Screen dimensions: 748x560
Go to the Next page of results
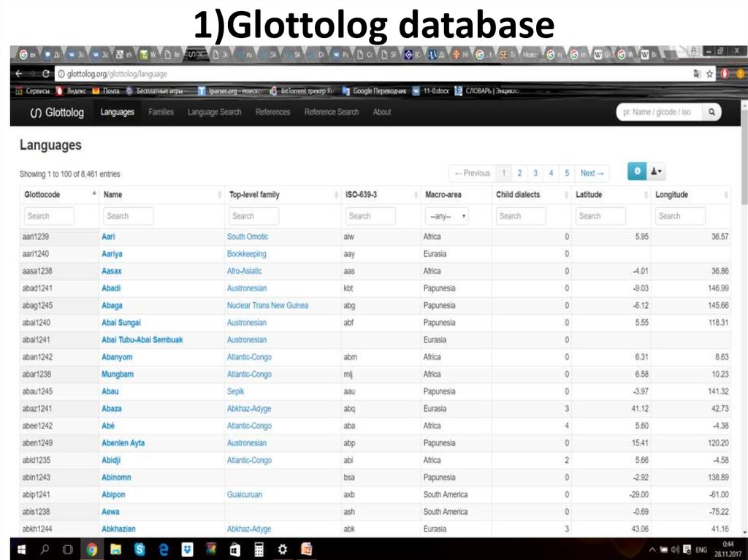(592, 173)
